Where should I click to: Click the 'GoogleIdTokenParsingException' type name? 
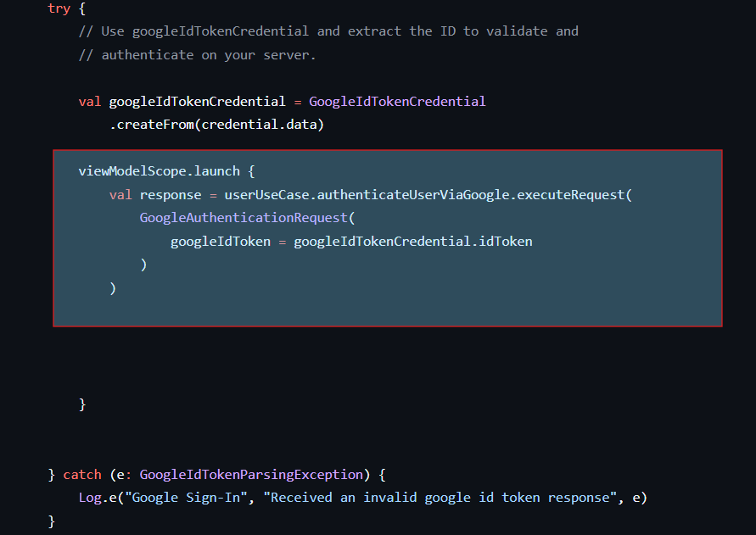tap(250, 474)
